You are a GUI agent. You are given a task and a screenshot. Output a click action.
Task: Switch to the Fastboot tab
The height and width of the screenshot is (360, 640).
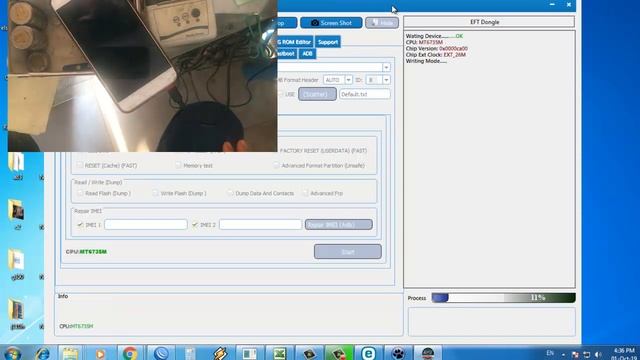[x=286, y=53]
